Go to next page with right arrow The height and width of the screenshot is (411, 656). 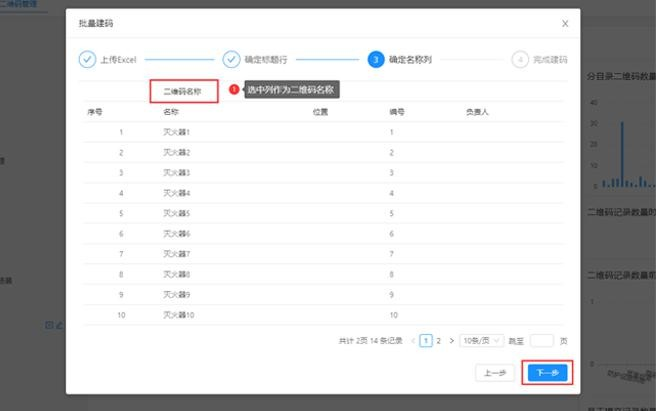[x=451, y=341]
